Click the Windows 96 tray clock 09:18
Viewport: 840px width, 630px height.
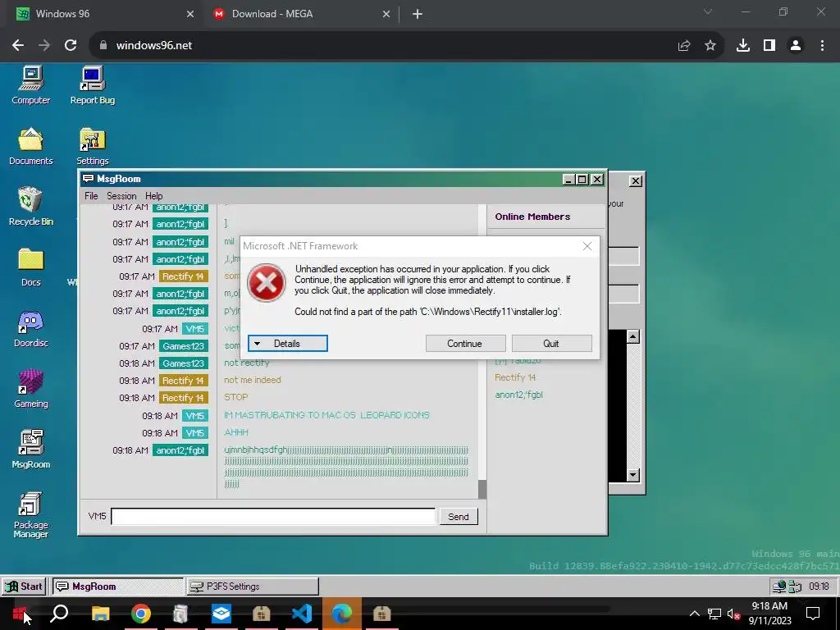coord(819,586)
